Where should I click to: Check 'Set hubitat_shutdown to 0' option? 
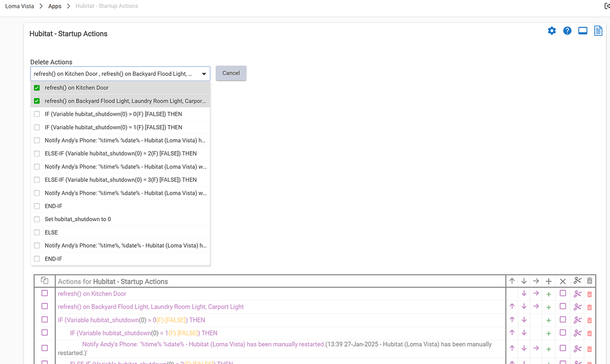pos(37,219)
